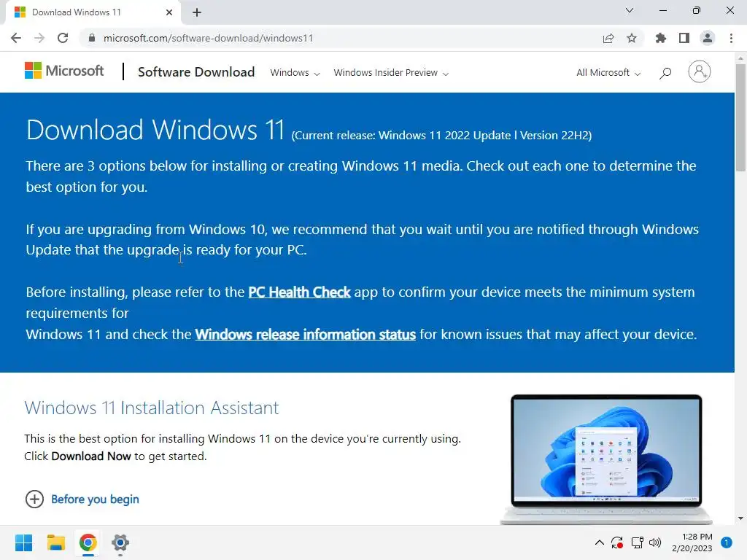Reload the current page
This screenshot has height=560, width=747.
click(63, 38)
